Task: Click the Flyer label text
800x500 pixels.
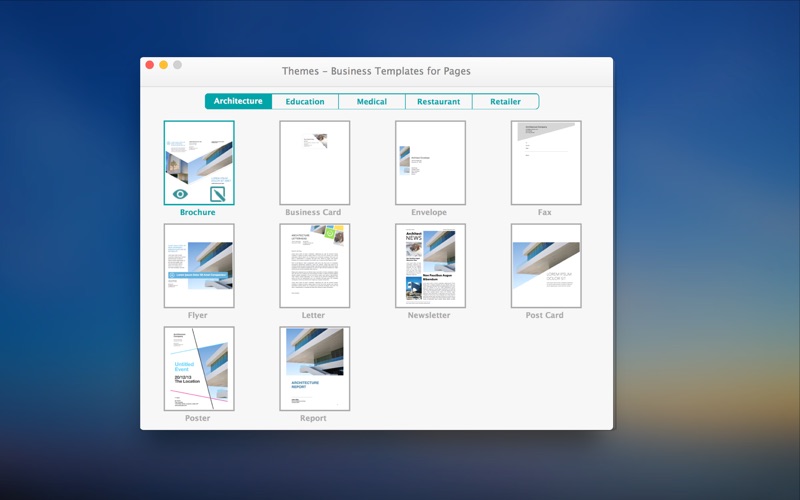Action: coord(197,315)
